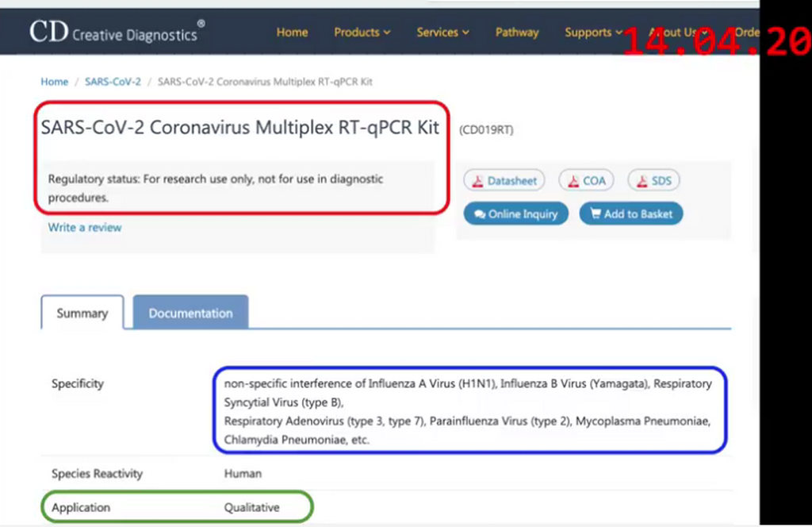Expand the Supports dropdown menu
812x527 pixels.
[593, 32]
